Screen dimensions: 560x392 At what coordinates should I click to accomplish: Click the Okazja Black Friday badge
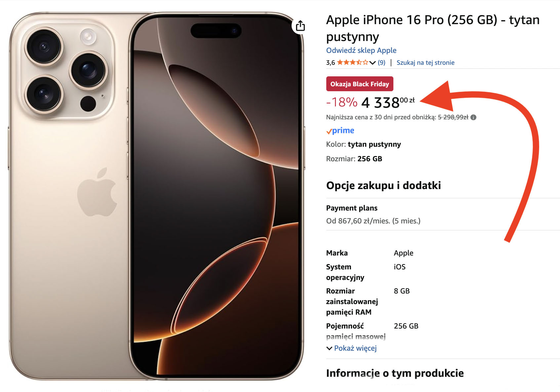(x=360, y=84)
